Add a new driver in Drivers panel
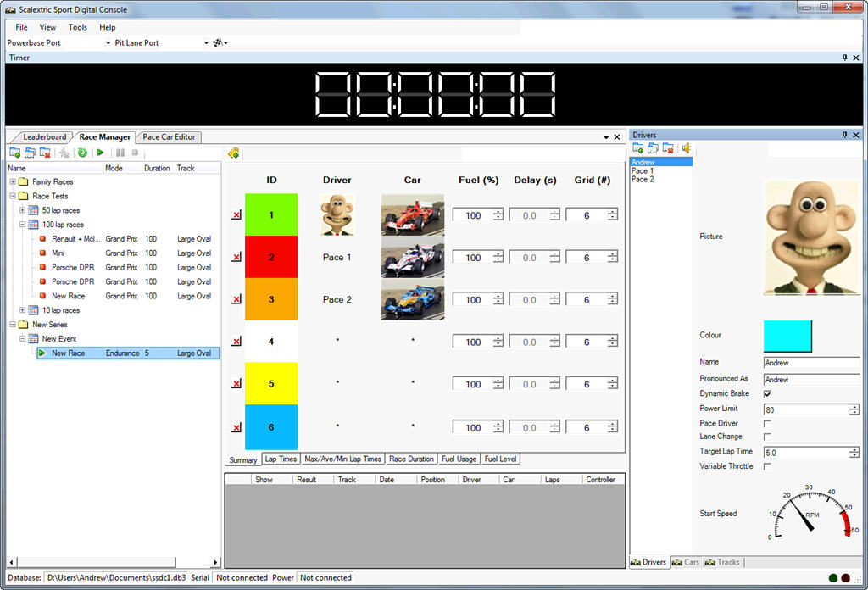868x590 pixels. pos(638,148)
